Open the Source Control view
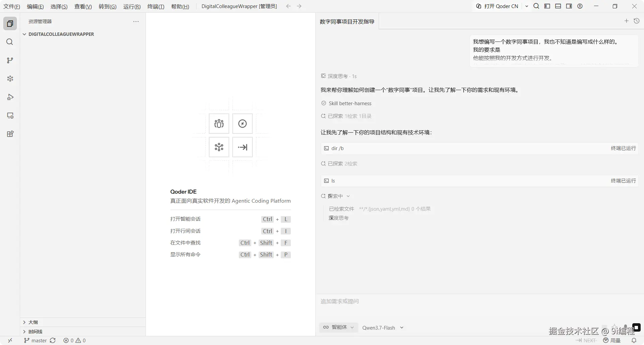 click(10, 60)
